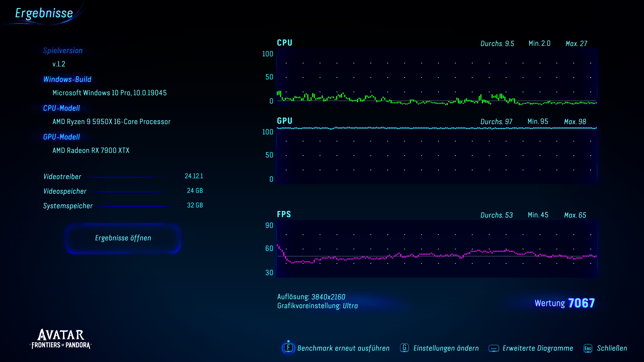The image size is (644, 362).
Task: Open Erweiterte Diagramme
Action: click(538, 348)
